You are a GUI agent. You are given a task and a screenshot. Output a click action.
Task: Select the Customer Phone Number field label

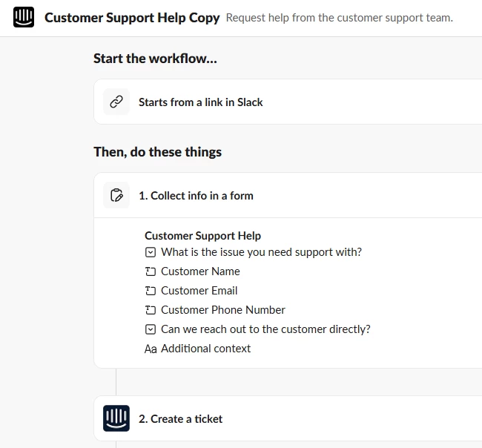pyautogui.click(x=222, y=310)
